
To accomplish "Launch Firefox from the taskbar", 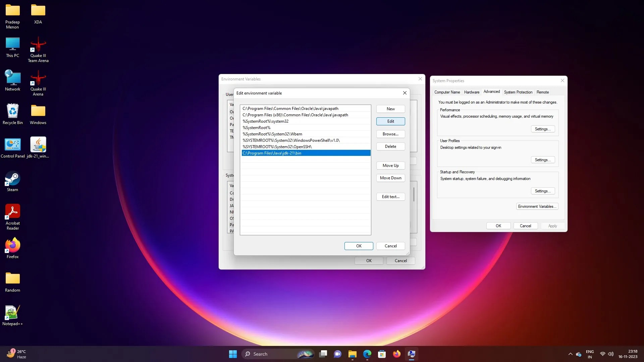I will point(397,354).
